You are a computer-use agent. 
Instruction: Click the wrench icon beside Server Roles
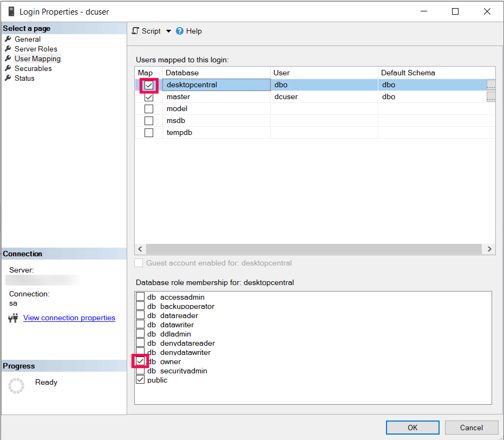click(x=8, y=49)
